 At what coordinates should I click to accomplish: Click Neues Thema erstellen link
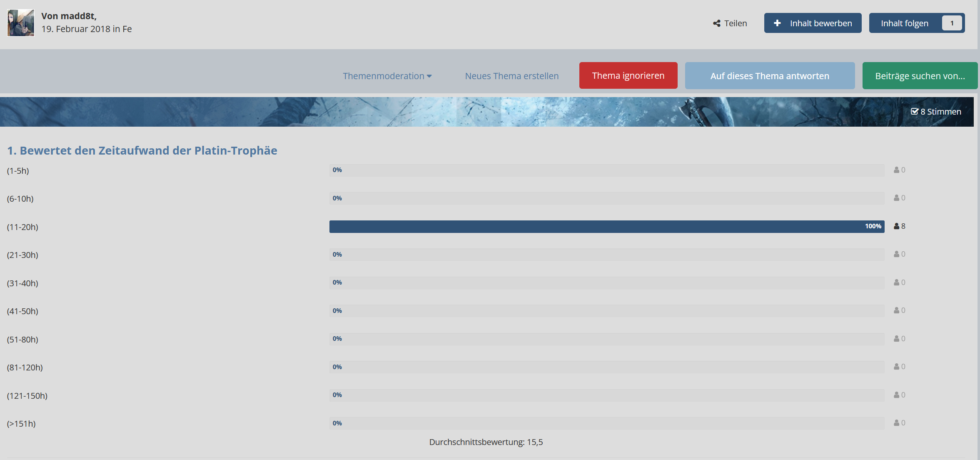coord(511,76)
